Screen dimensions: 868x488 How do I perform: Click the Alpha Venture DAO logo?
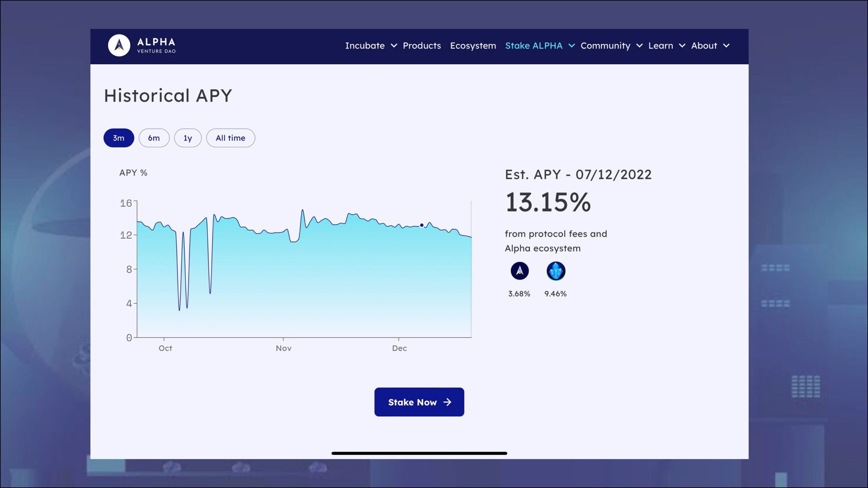pyautogui.click(x=142, y=45)
